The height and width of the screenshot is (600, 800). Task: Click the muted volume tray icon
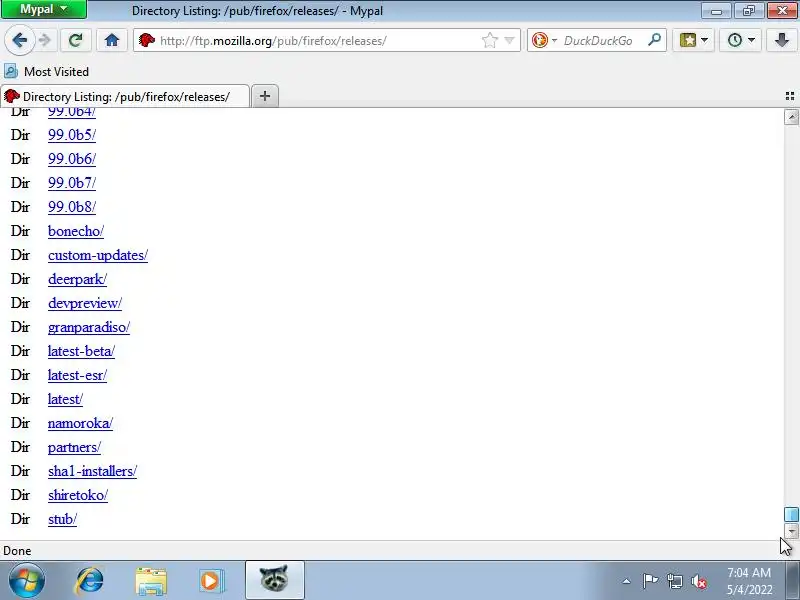tap(698, 581)
